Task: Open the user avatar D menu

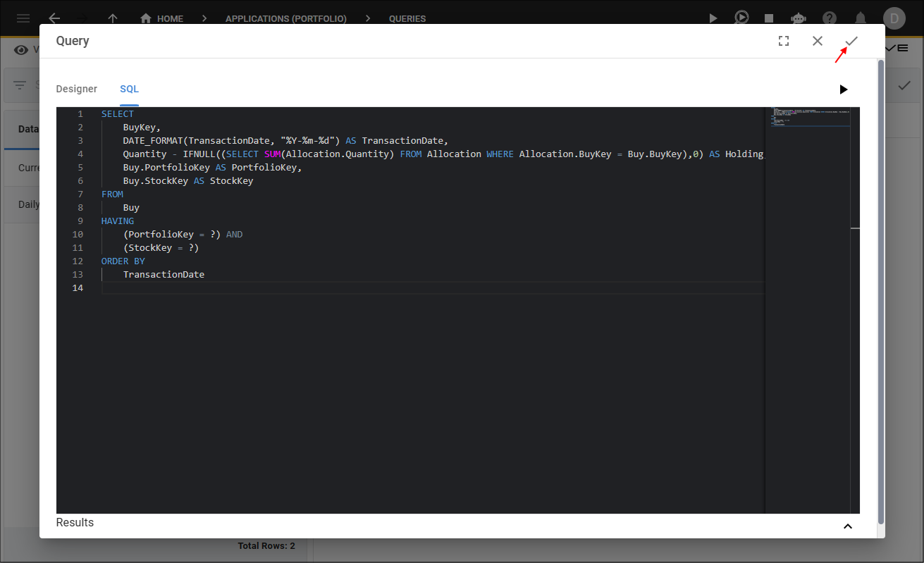Action: coord(894,18)
